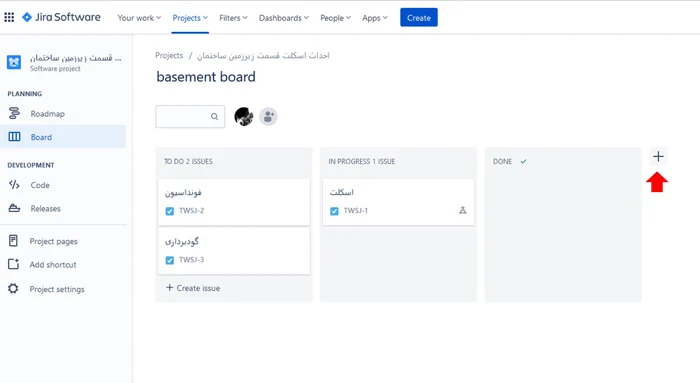The image size is (700, 383).
Task: Click Create issue in TO DO column
Action: click(x=193, y=288)
